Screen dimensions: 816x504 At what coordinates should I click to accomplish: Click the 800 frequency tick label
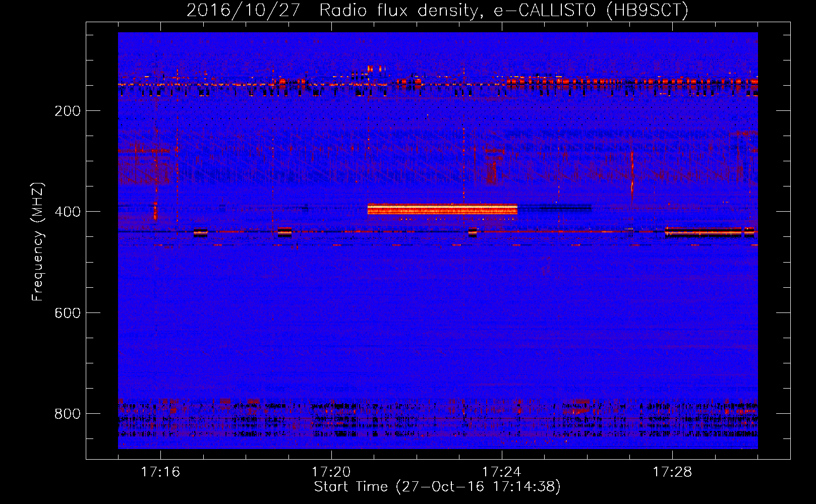[68, 414]
